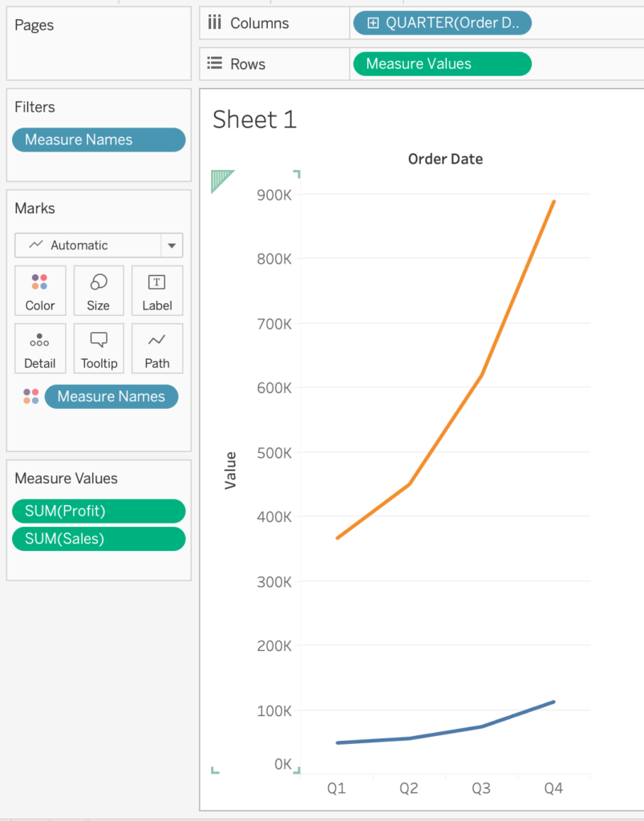Viewport: 644px width, 821px height.
Task: Open the Label marks card
Action: tap(157, 291)
